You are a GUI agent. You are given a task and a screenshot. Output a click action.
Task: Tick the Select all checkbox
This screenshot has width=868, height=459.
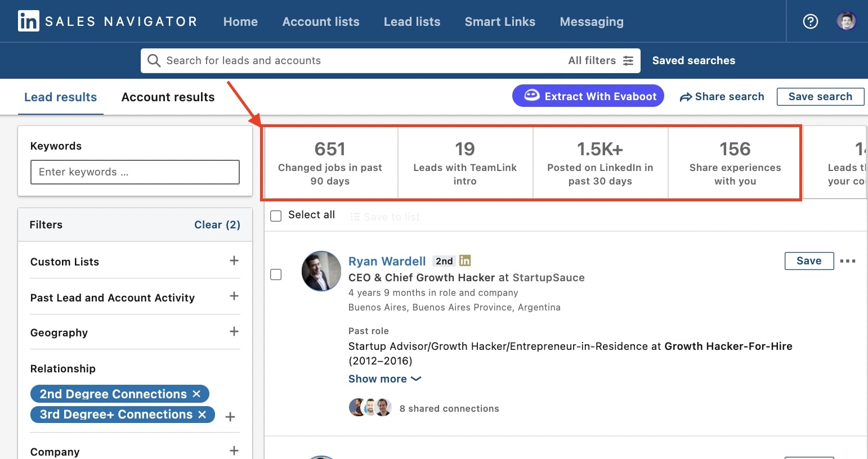coord(276,216)
